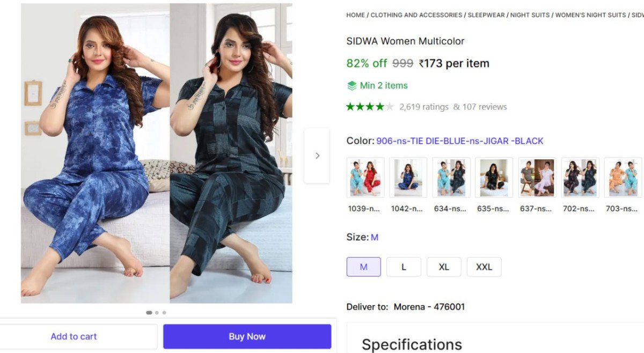Open the Sleepwear breadcrumb link
The width and height of the screenshot is (644, 353).
click(486, 15)
